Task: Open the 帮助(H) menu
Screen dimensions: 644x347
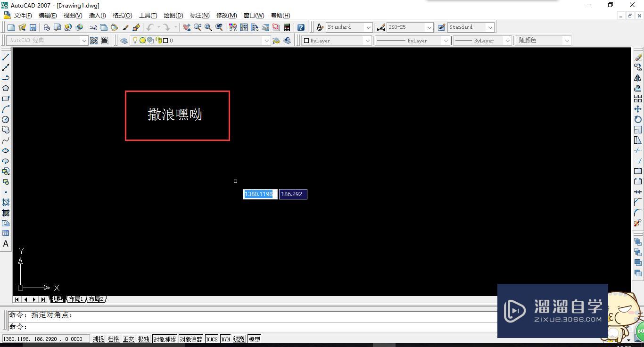Action: (281, 16)
